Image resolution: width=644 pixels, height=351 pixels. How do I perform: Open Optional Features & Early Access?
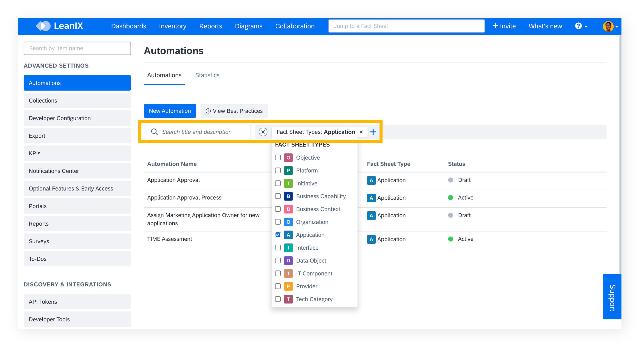[x=77, y=189]
